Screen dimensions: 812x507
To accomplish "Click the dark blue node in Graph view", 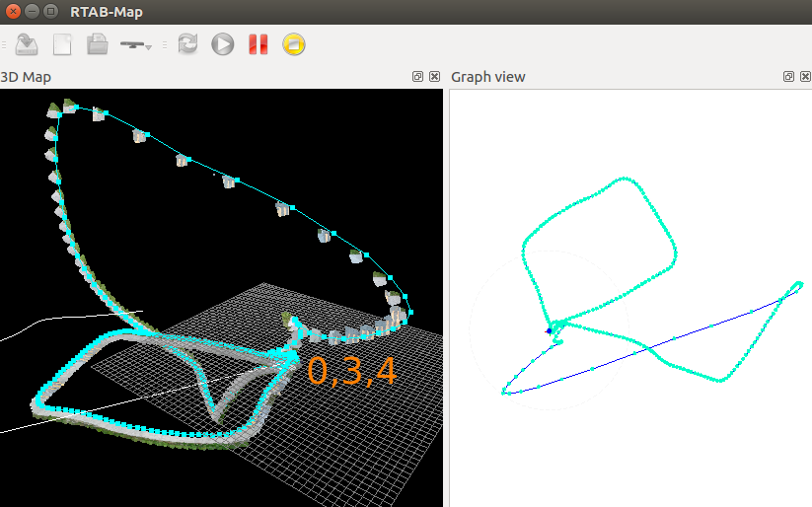I will [x=550, y=330].
